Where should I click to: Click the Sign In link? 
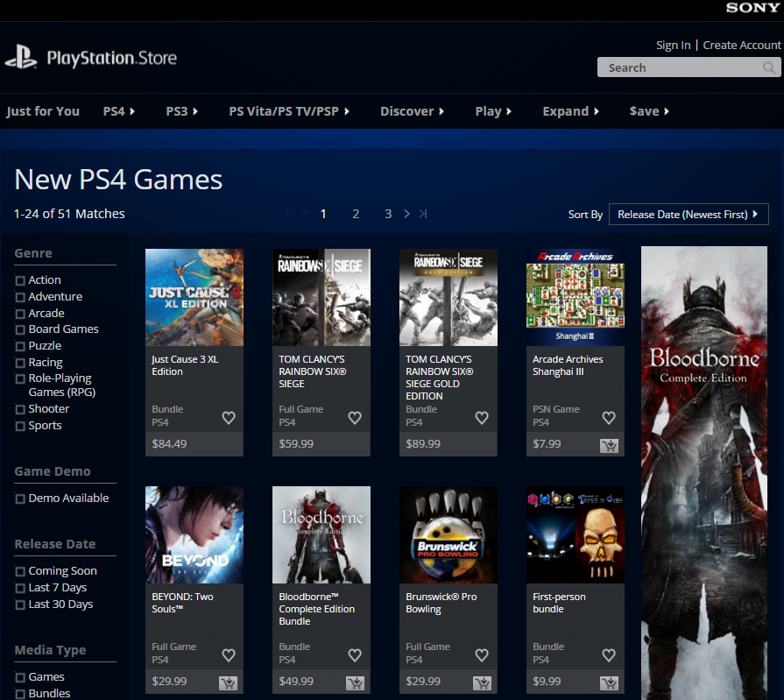point(673,45)
